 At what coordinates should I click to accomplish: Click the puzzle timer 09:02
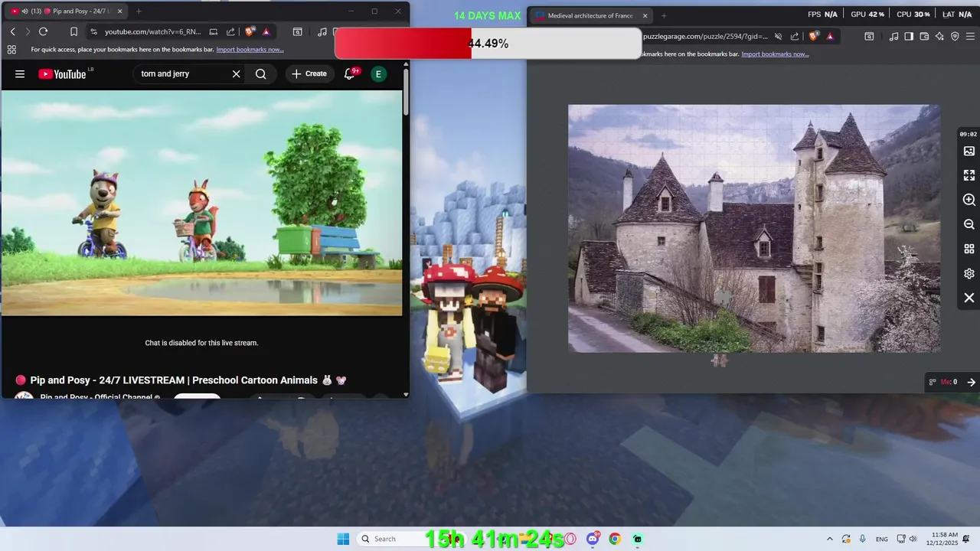click(x=969, y=134)
